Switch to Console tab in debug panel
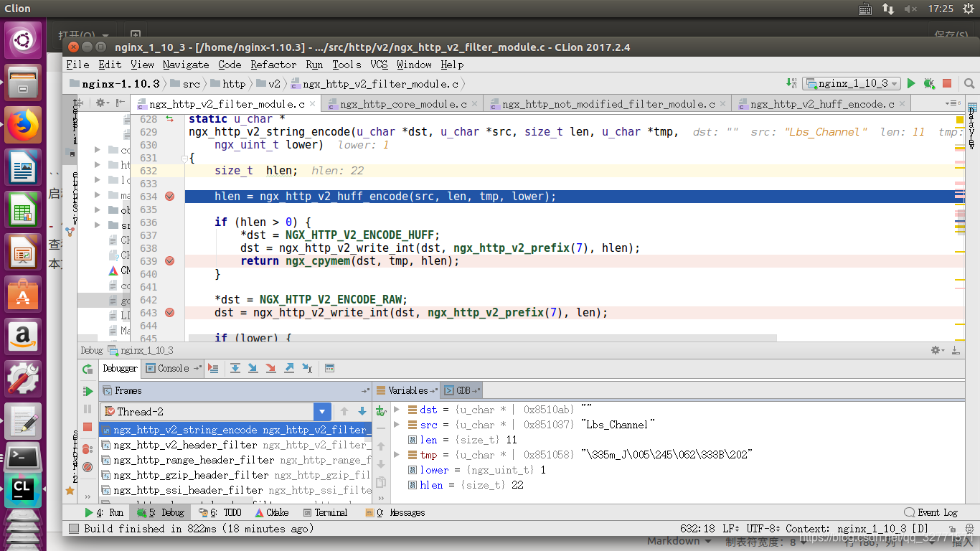Screen dimensions: 980x551 point(173,368)
